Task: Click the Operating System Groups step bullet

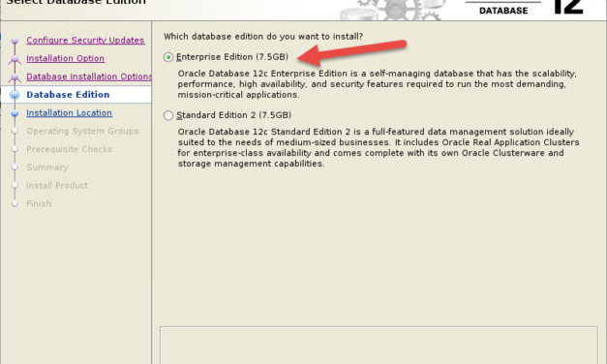Action: [x=15, y=132]
